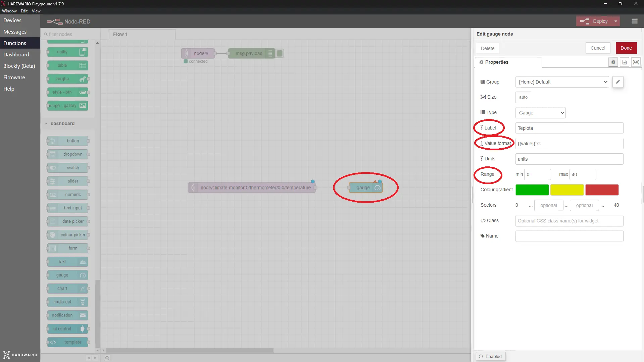Pick the date picker palette node
This screenshot has height=362, width=644.
pyautogui.click(x=68, y=221)
